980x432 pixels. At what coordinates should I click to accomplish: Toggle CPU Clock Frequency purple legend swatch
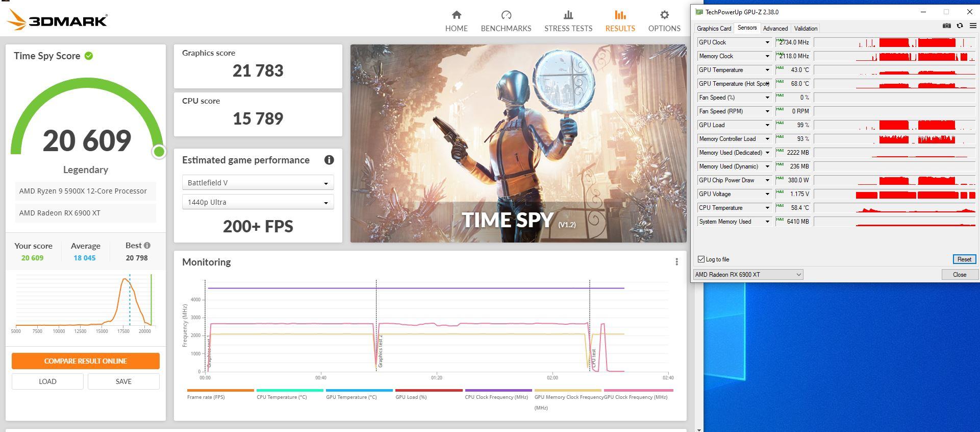pos(498,390)
